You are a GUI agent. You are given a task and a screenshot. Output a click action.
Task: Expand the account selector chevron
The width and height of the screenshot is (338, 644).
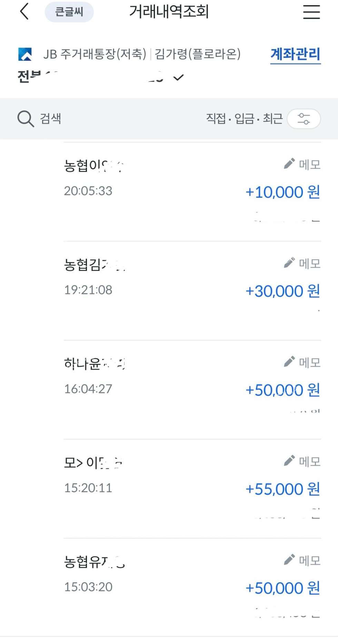178,78
